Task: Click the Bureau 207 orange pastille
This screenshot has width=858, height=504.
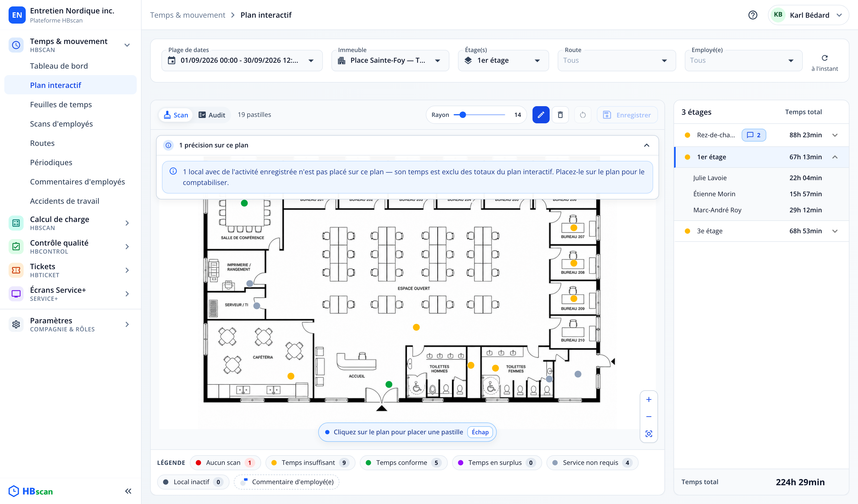Action: tap(574, 228)
